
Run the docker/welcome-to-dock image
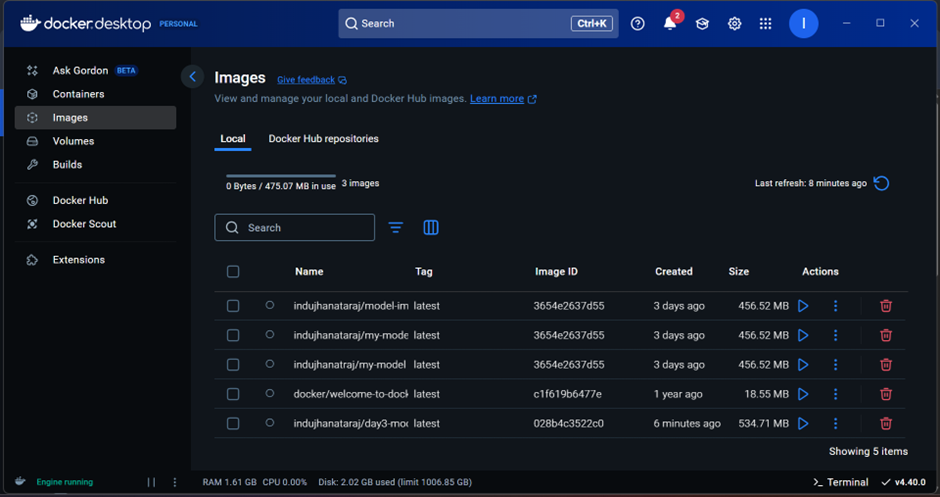pos(803,394)
